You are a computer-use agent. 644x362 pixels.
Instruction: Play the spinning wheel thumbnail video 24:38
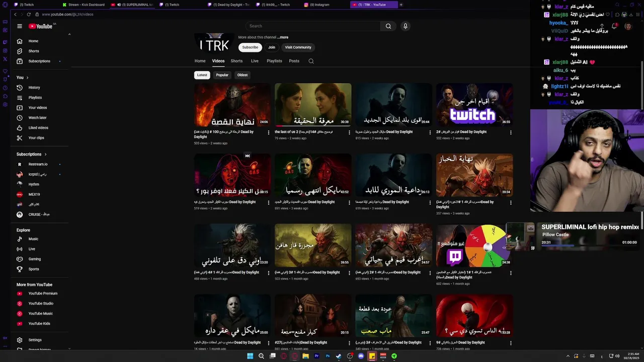474,245
